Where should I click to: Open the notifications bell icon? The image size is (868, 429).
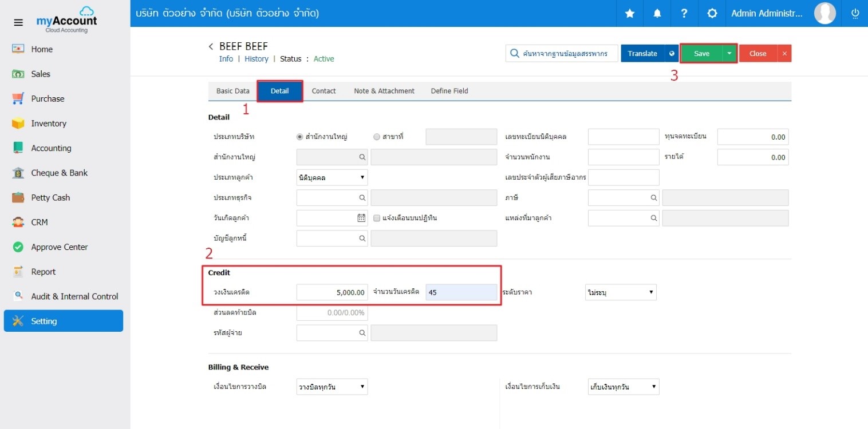pos(657,13)
